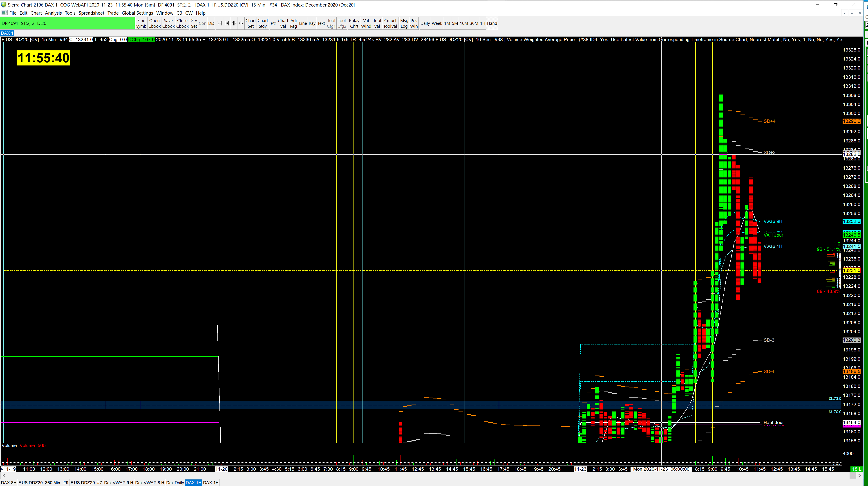Toggle Chart Values tool
The width and height of the screenshot is (868, 486).
point(283,23)
